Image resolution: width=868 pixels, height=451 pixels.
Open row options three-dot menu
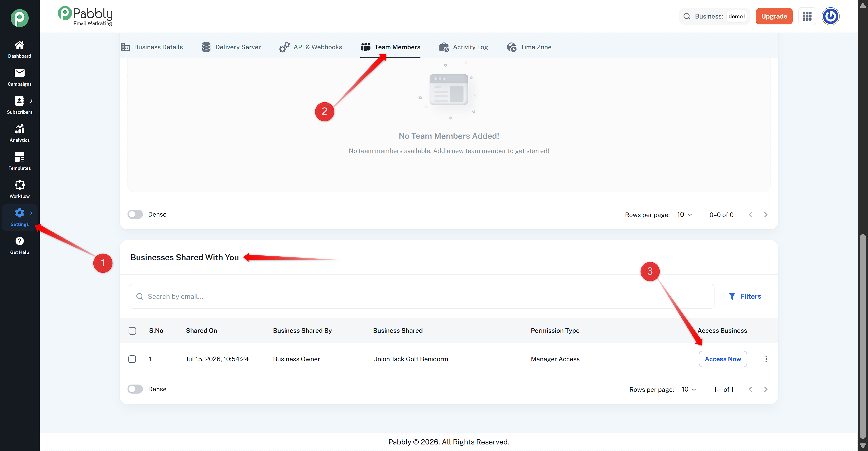point(766,359)
